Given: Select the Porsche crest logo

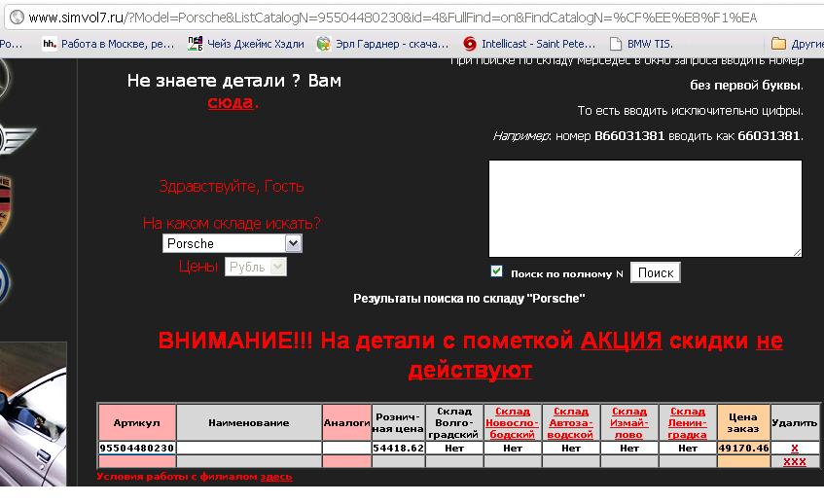Looking at the screenshot, I should (x=7, y=206).
